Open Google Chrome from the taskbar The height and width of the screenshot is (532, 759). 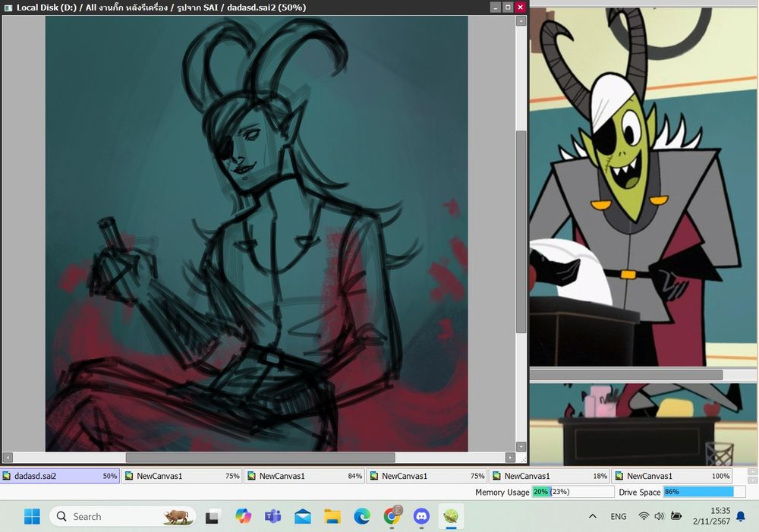point(392,517)
